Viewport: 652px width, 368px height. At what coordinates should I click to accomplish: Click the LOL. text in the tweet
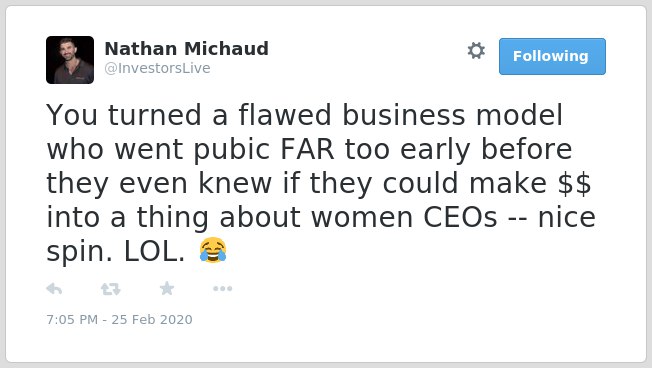tap(154, 252)
